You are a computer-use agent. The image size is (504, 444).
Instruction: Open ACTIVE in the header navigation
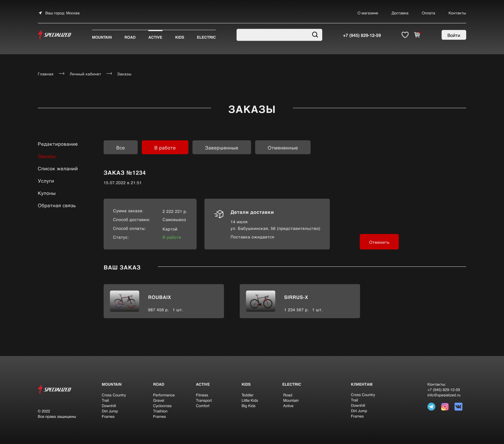point(155,37)
